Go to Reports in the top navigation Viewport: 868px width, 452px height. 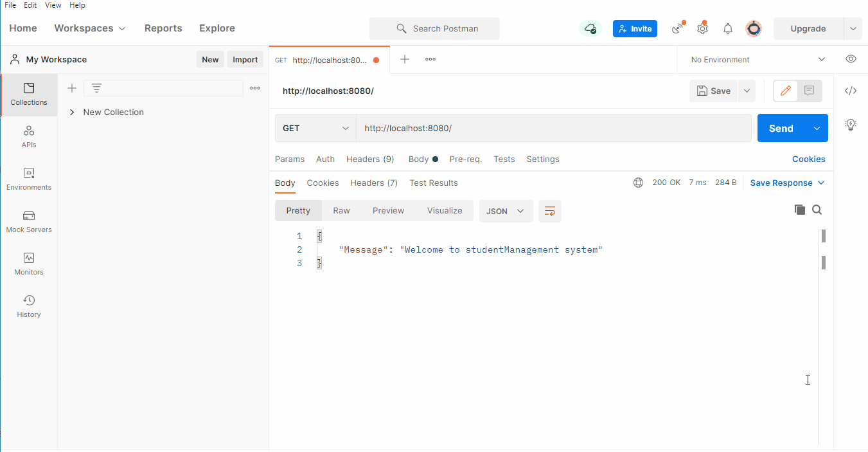pyautogui.click(x=163, y=28)
